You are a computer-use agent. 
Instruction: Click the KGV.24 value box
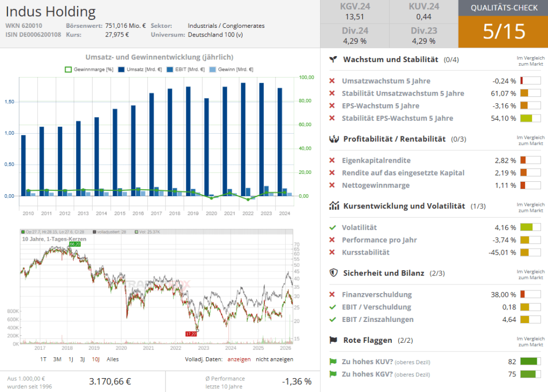355,12
